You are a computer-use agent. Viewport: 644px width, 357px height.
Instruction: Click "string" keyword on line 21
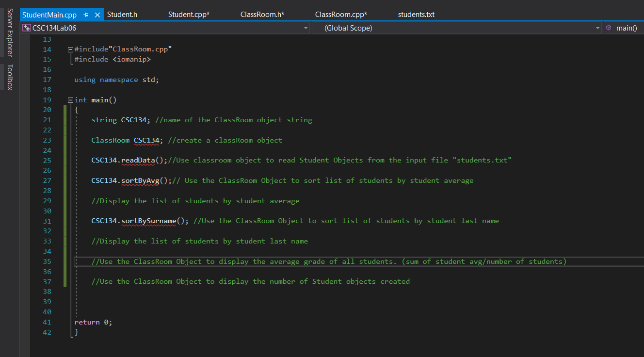104,120
